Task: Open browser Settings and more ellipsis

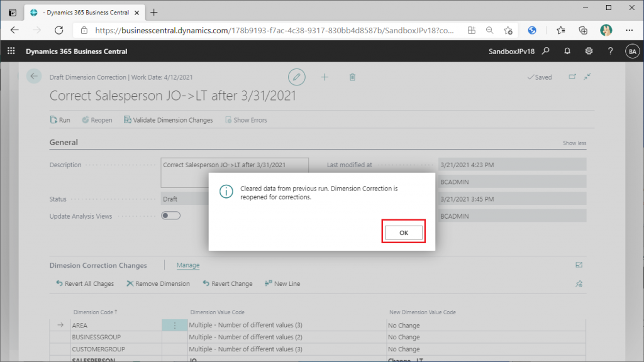Action: tap(629, 30)
